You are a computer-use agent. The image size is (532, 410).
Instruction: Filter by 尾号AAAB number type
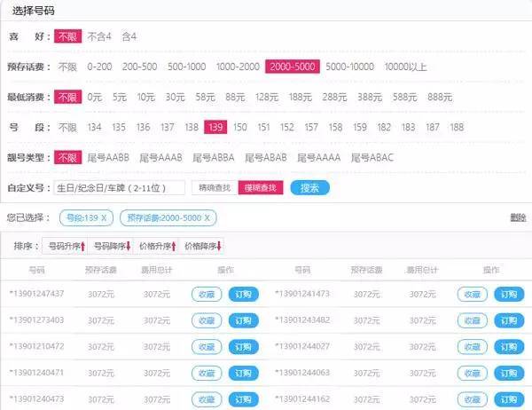pos(160,158)
